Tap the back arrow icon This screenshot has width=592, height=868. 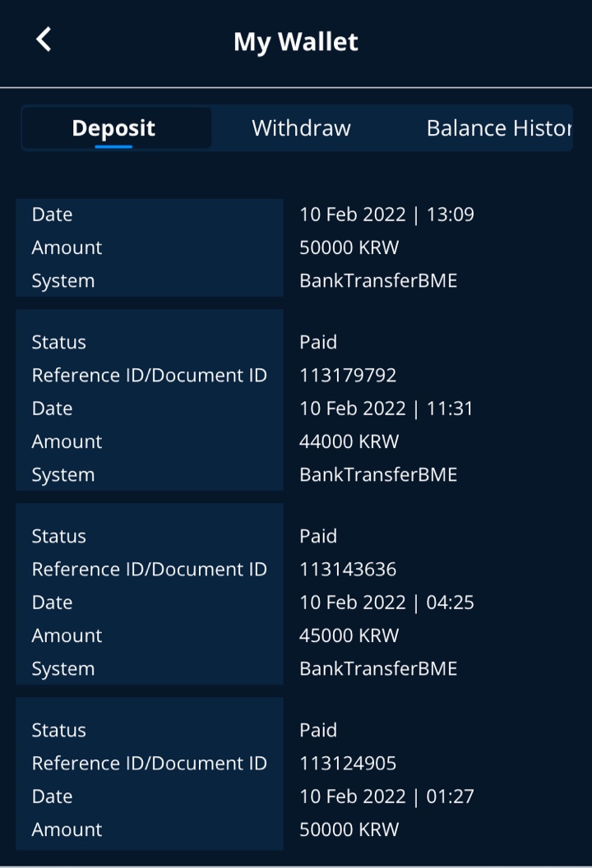coord(44,39)
